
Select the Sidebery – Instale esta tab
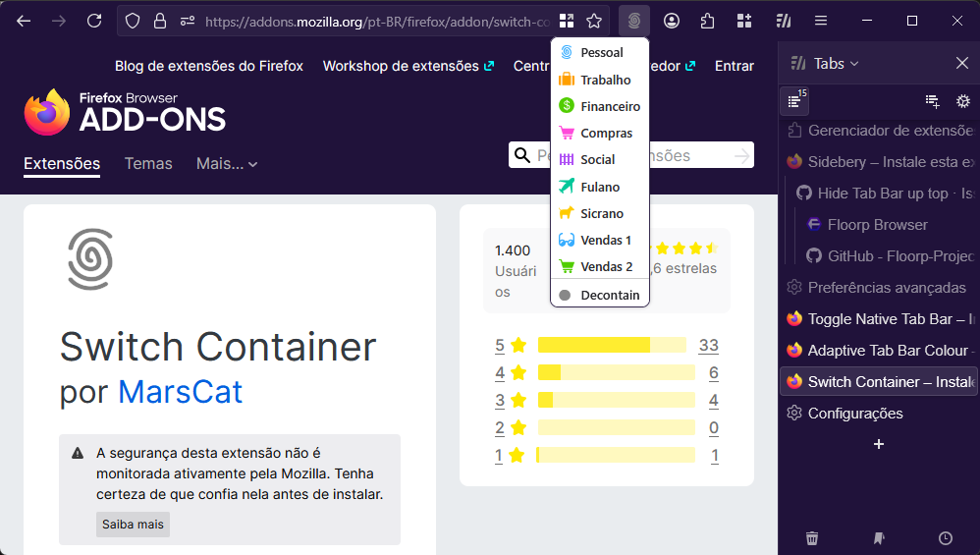coord(879,162)
